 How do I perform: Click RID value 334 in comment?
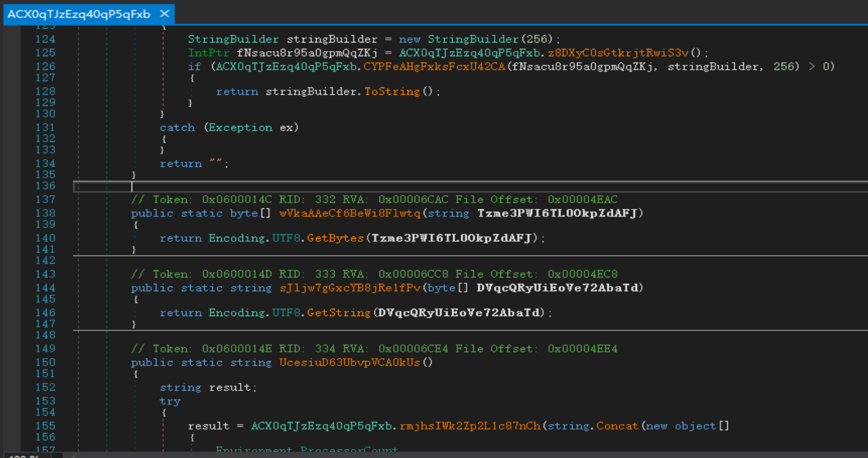325,349
